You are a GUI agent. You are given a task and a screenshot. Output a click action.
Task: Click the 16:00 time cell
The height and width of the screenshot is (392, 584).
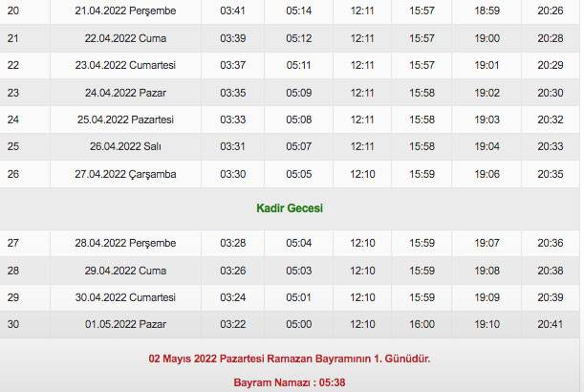pyautogui.click(x=421, y=324)
